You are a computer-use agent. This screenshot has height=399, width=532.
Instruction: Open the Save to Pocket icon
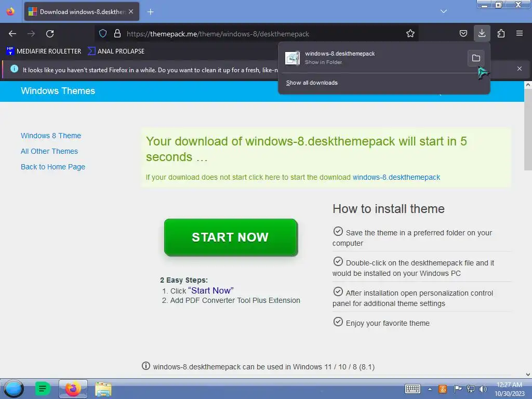pos(463,34)
